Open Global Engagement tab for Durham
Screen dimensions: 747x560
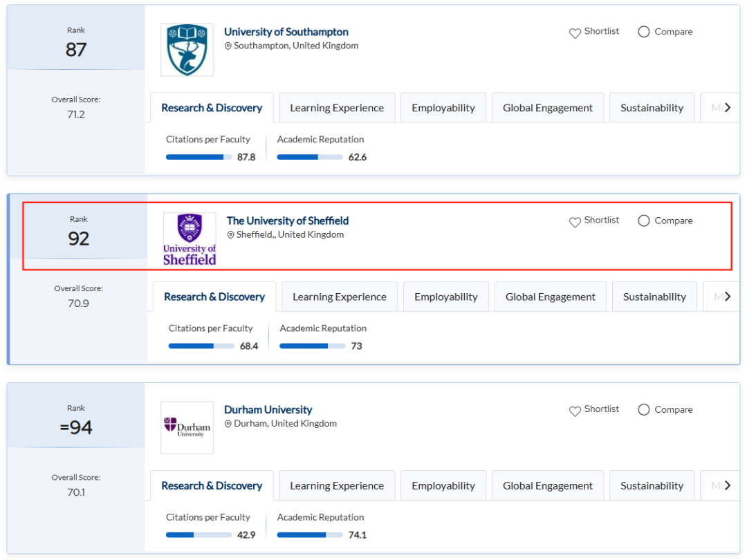click(548, 485)
